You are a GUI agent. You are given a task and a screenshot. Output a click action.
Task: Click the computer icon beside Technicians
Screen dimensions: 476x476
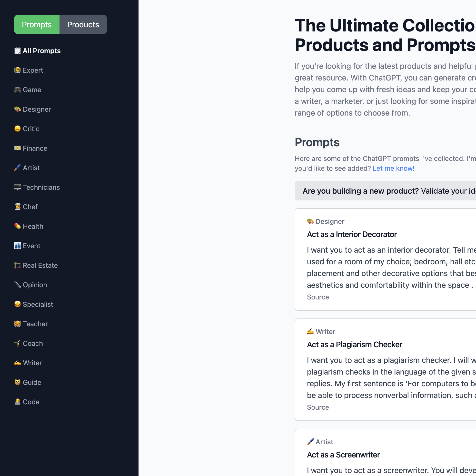click(x=18, y=187)
